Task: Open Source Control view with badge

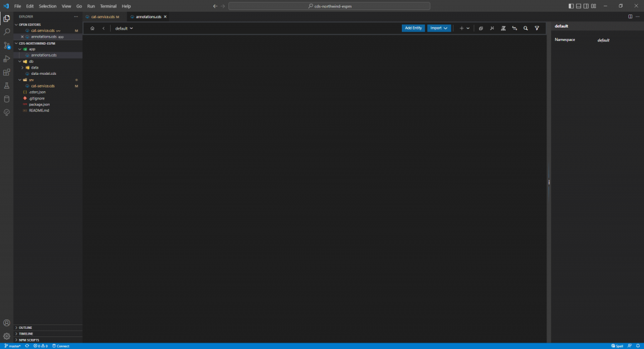Action: pyautogui.click(x=6, y=45)
